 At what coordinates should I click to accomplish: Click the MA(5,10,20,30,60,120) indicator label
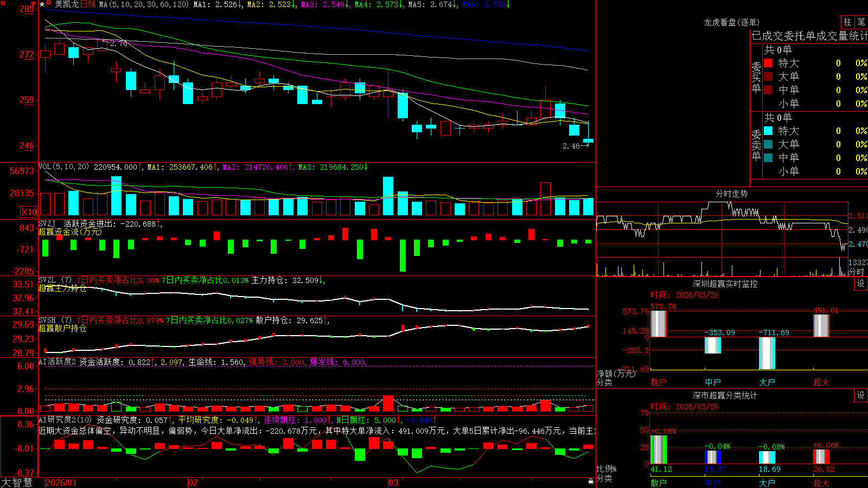click(x=144, y=4)
